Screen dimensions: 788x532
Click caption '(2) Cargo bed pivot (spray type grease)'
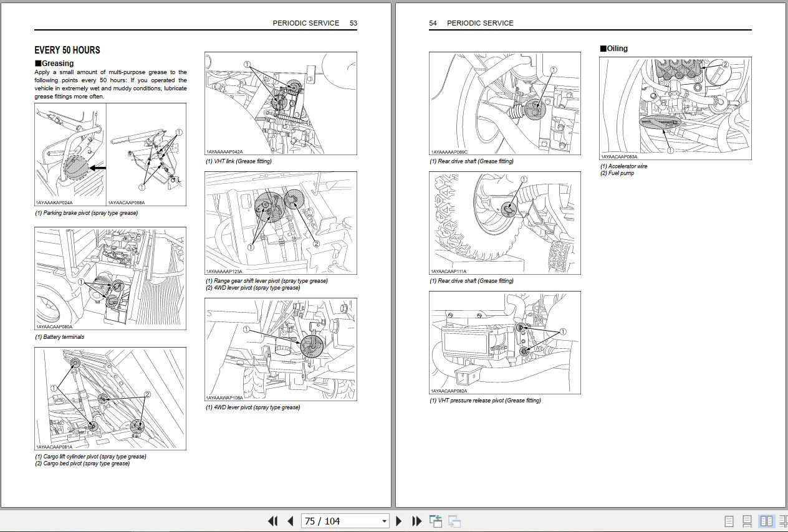click(82, 463)
